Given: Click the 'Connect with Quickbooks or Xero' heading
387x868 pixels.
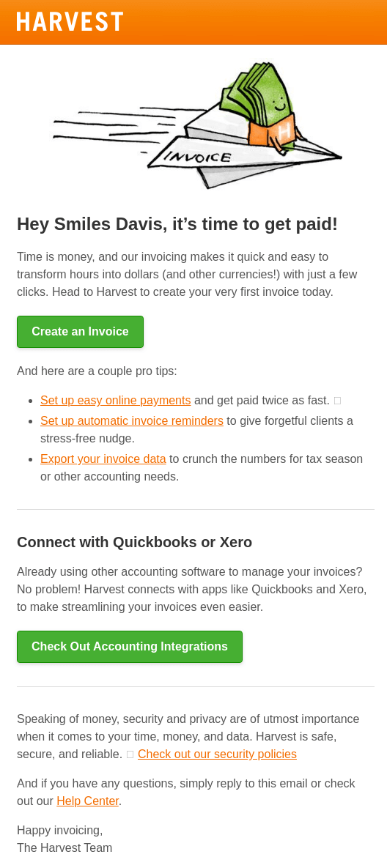Looking at the screenshot, I should point(135,542).
